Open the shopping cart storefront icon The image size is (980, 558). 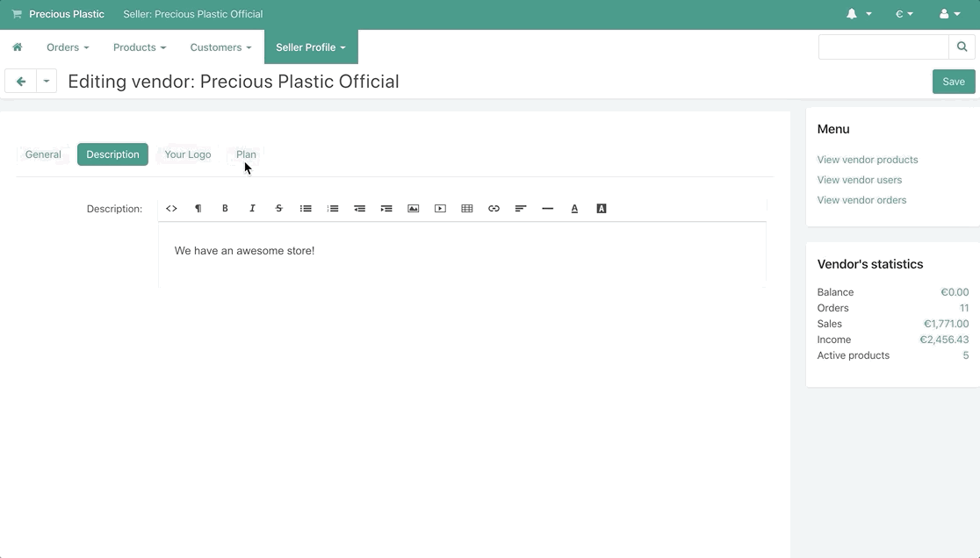click(x=17, y=14)
